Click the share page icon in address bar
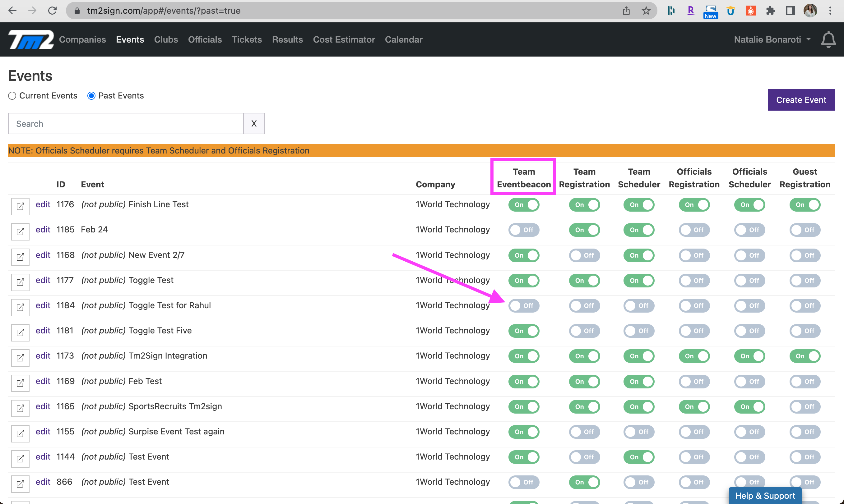This screenshot has width=844, height=504. 626,11
